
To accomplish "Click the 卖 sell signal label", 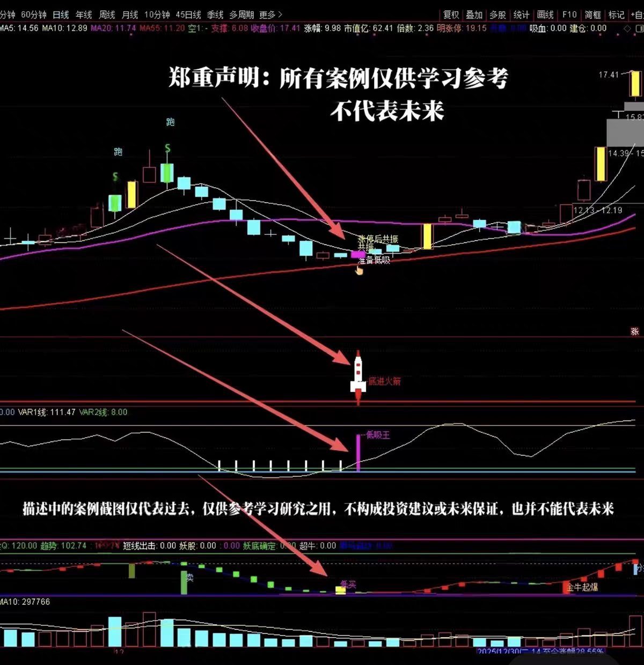I will (x=189, y=578).
